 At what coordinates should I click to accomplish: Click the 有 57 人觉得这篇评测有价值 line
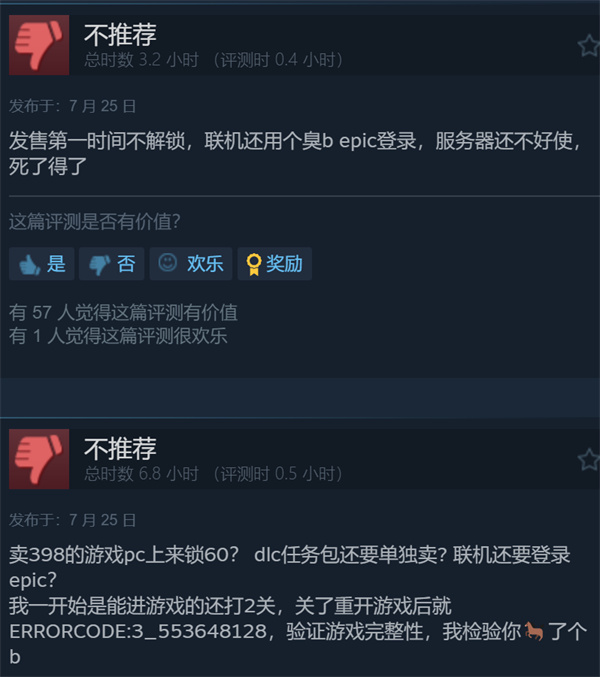123,312
